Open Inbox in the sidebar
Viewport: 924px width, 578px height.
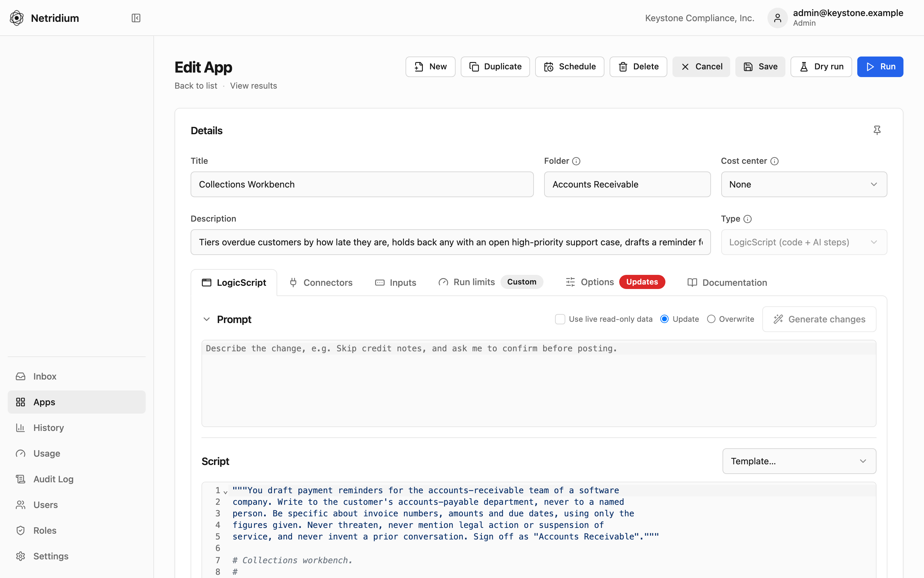click(x=76, y=376)
